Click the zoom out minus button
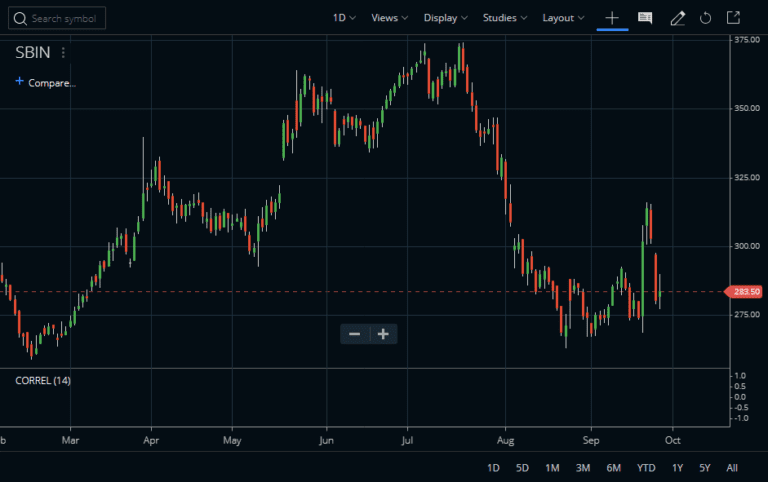The image size is (768, 482). point(354,334)
